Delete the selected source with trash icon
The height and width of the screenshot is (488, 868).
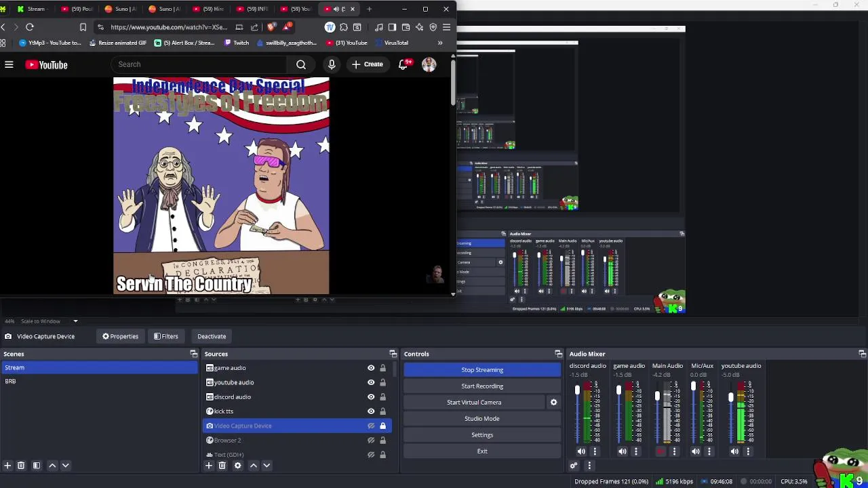coord(222,466)
